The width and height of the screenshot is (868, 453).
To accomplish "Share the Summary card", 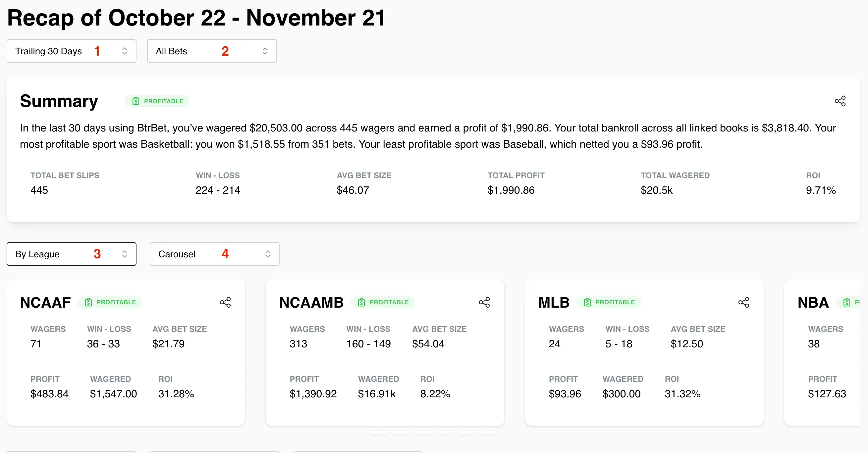I will 840,101.
